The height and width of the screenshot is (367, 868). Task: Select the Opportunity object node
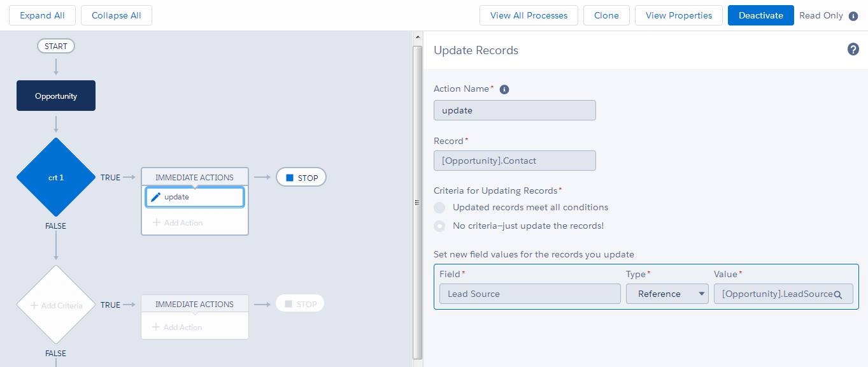pyautogui.click(x=56, y=96)
